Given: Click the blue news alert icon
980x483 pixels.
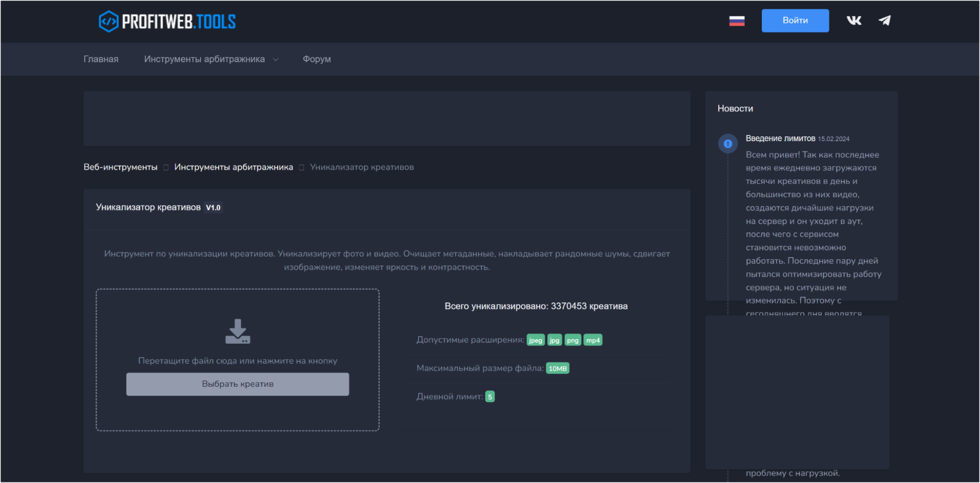Looking at the screenshot, I should (728, 144).
